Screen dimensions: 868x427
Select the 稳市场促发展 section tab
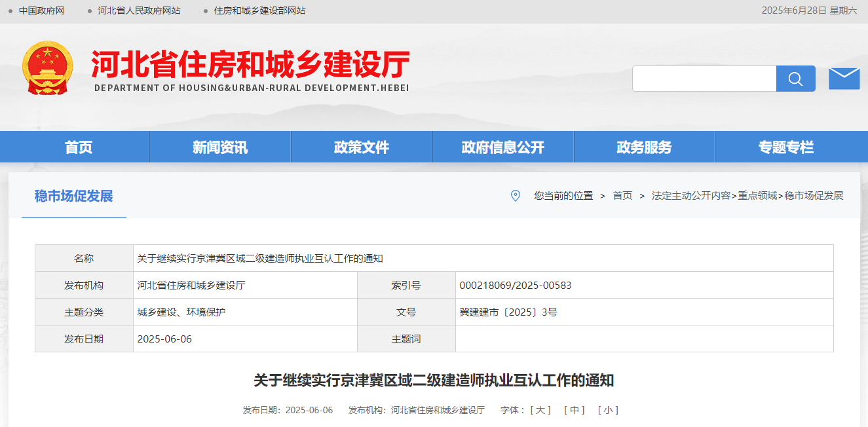(x=73, y=196)
